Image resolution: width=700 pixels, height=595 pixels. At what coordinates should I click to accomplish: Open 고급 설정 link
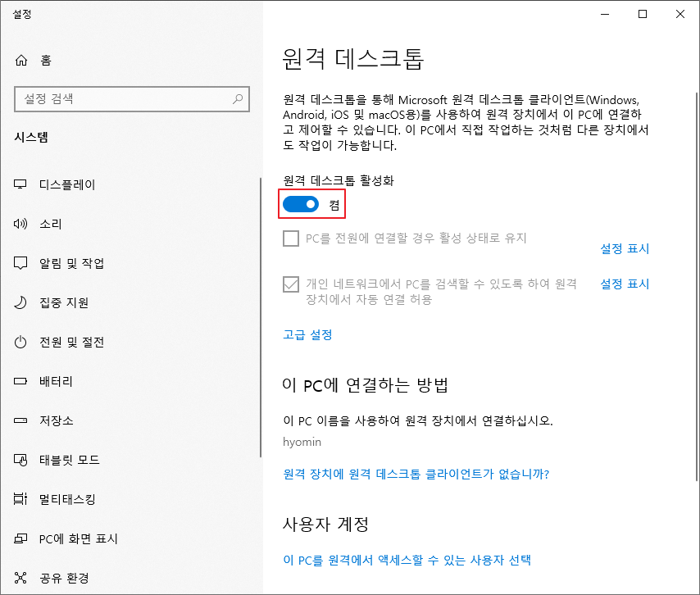(x=307, y=334)
